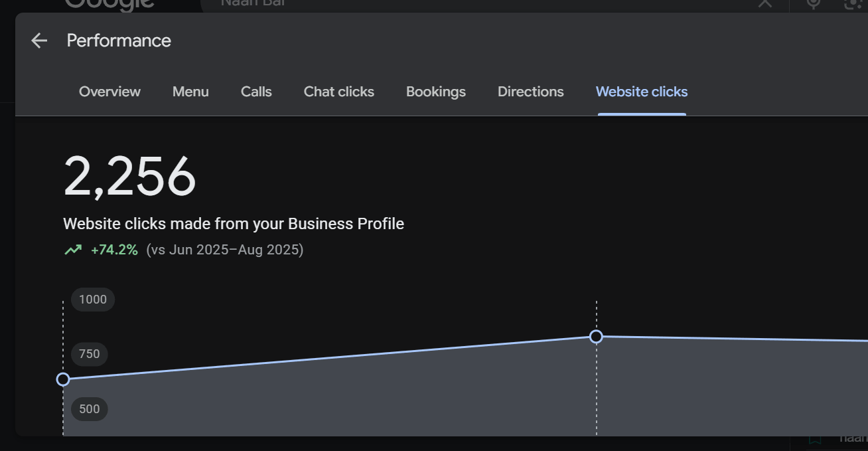Click the 750 axis label
The width and height of the screenshot is (868, 451).
(90, 354)
